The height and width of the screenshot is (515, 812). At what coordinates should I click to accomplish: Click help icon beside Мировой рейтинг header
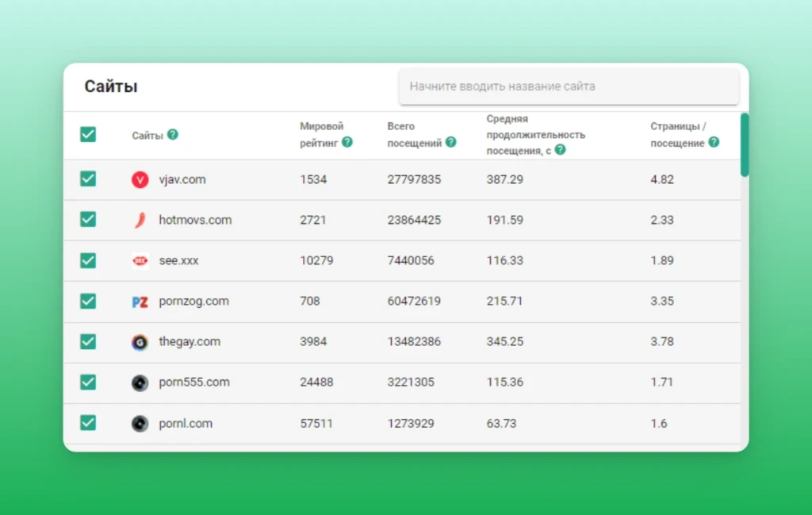click(347, 142)
